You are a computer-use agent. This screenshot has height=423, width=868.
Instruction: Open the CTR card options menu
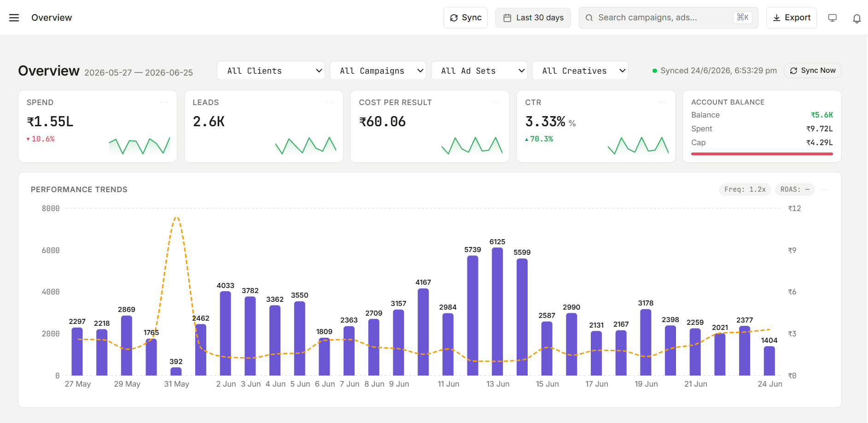663,102
